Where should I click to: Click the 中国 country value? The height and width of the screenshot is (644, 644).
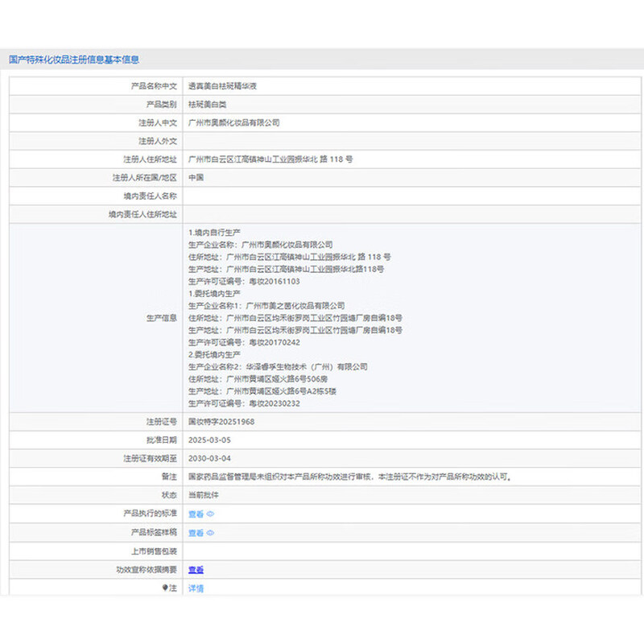[196, 178]
